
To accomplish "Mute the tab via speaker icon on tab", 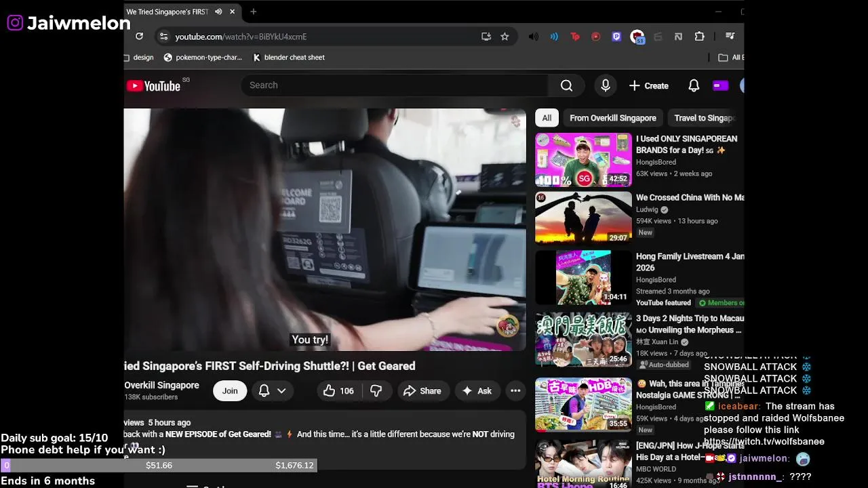I will (218, 12).
